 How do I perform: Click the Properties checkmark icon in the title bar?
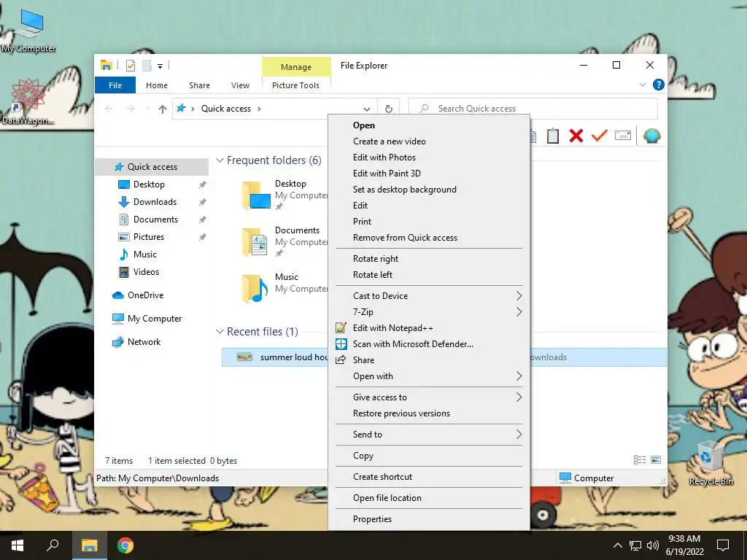click(x=131, y=66)
